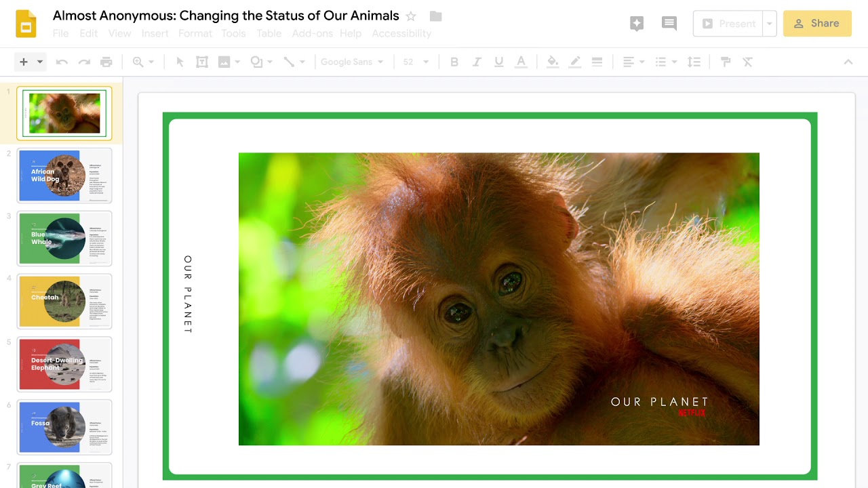Change border weight
The image size is (868, 488).
[x=597, y=62]
